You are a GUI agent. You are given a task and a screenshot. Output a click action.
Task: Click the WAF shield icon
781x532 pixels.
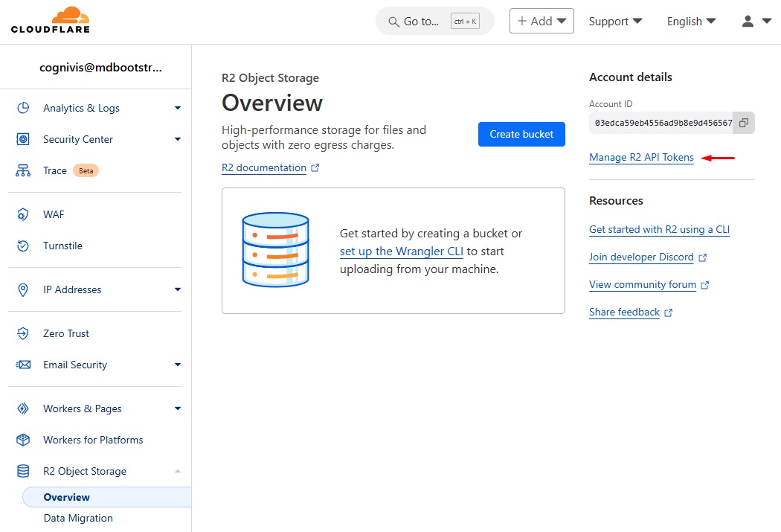pyautogui.click(x=23, y=214)
